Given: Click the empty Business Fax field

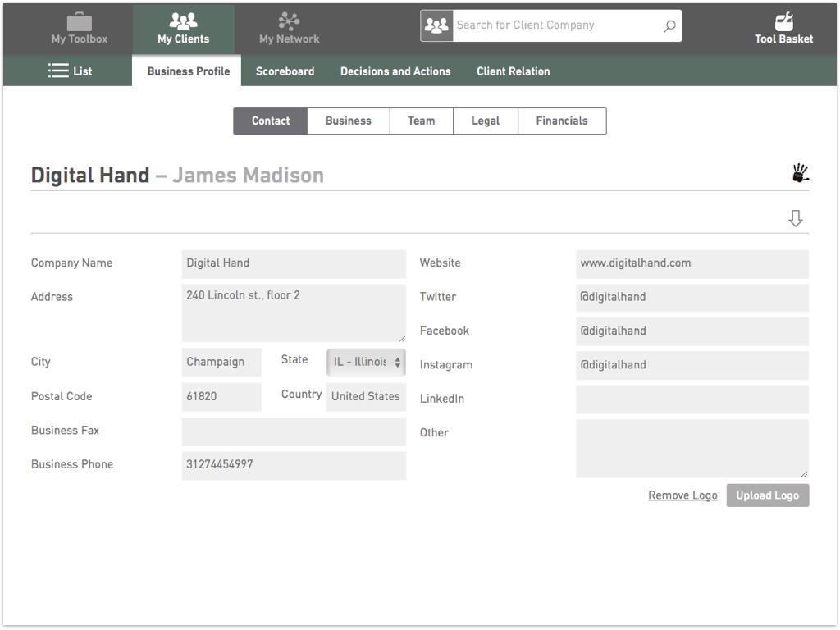Looking at the screenshot, I should pos(294,431).
